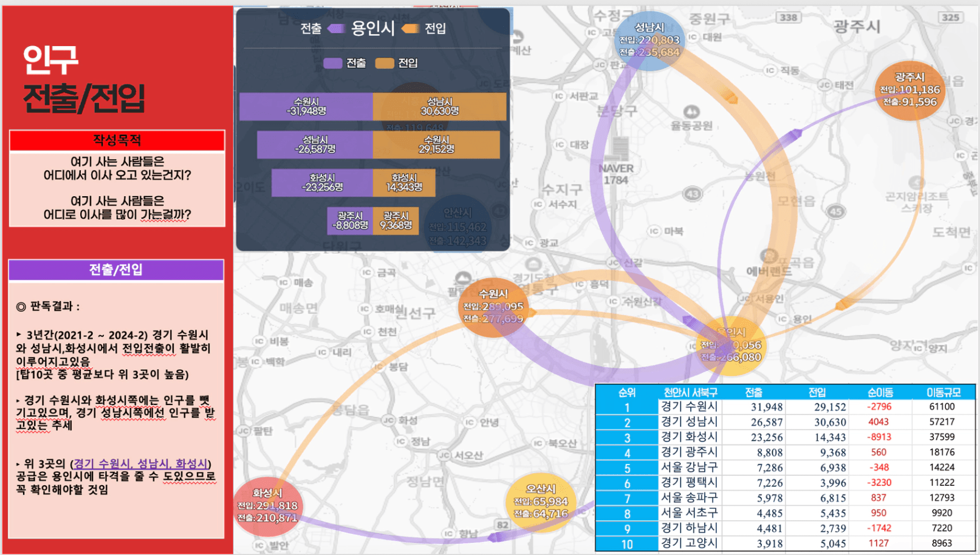Click the IC 마북 interchange marker

coord(654,231)
